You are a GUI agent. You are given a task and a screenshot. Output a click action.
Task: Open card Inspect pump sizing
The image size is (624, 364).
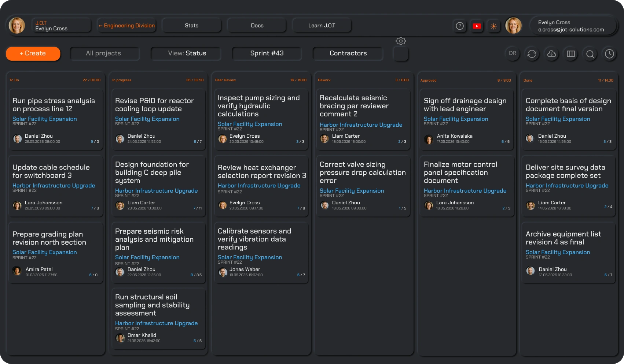tap(261, 119)
